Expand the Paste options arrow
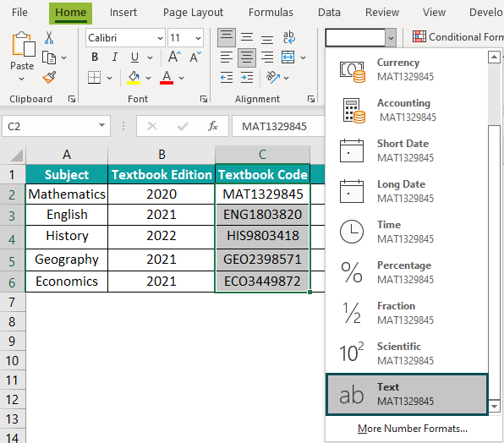Viewport: 504px width, 443px height. coord(21,79)
